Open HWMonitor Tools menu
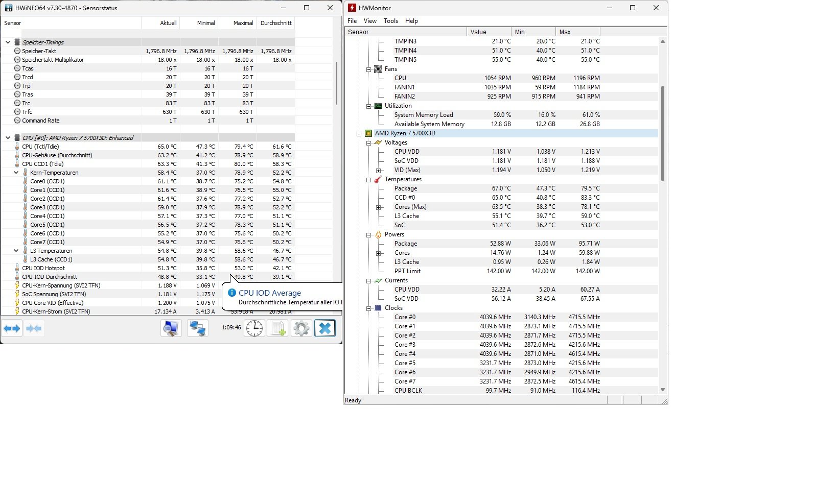The height and width of the screenshot is (504, 813). pyautogui.click(x=391, y=21)
